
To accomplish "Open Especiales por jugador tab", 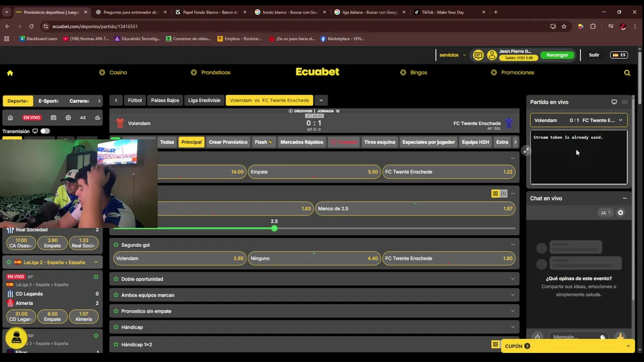I will [x=428, y=142].
